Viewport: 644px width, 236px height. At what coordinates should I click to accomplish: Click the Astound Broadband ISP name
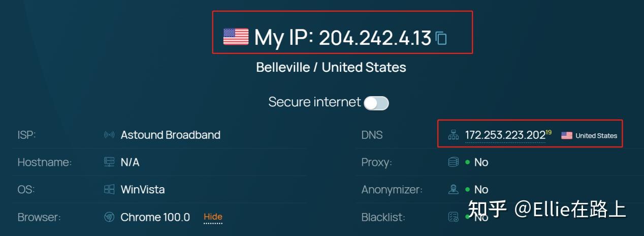point(171,135)
